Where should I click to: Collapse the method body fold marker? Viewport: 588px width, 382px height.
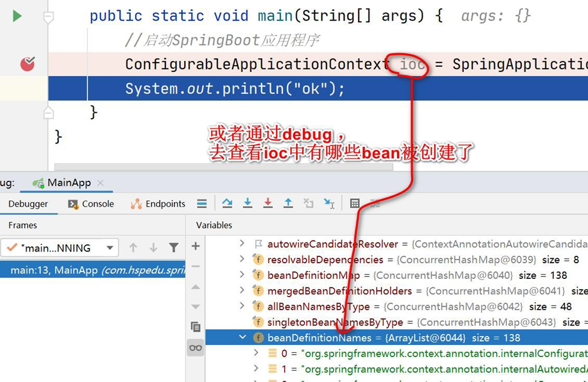pyautogui.click(x=48, y=18)
